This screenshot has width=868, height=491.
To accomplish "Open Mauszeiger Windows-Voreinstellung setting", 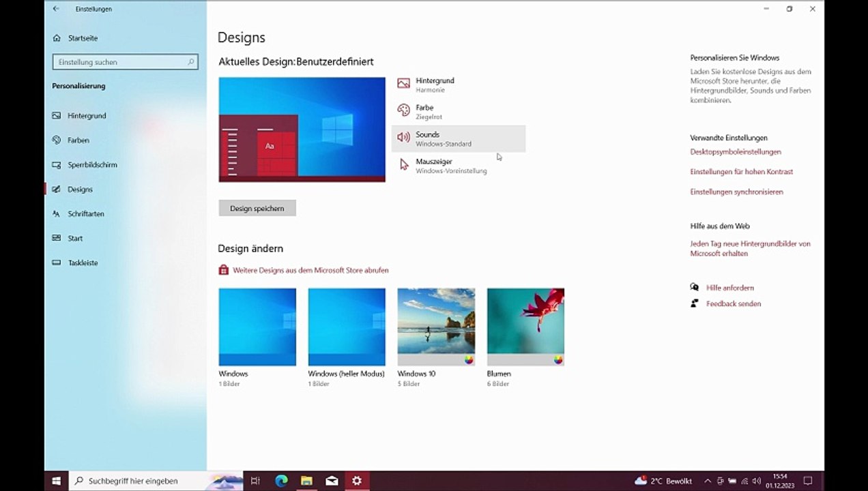I will (459, 166).
